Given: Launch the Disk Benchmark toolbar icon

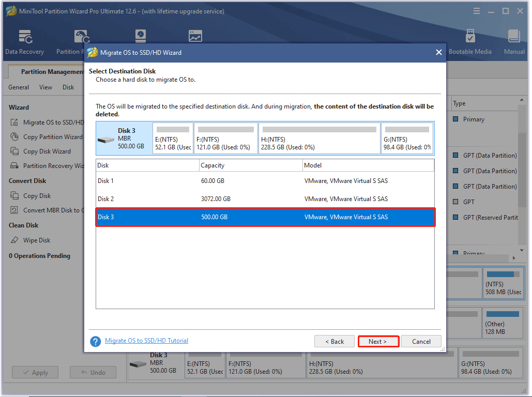Looking at the screenshot, I should click(x=141, y=36).
